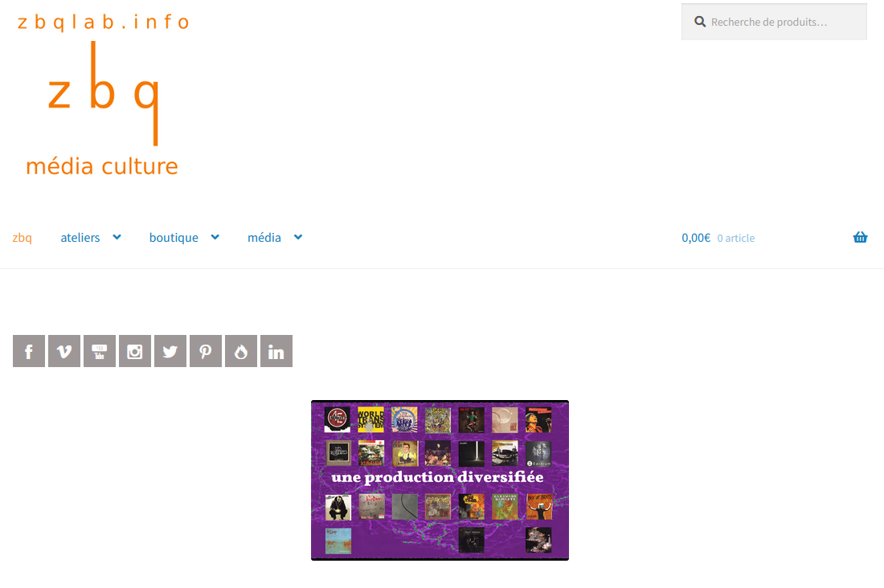
Task: Focus the Recherche de produits search field
Action: tap(774, 22)
